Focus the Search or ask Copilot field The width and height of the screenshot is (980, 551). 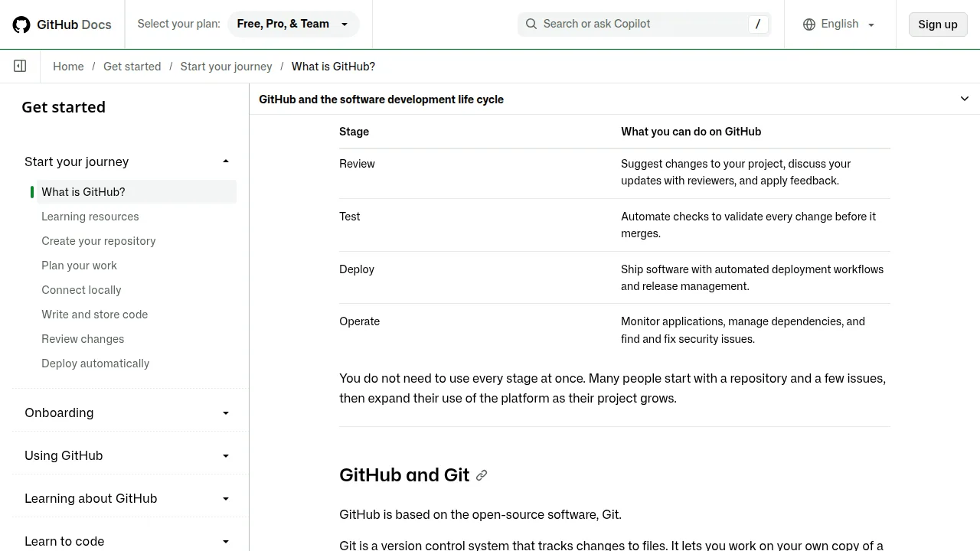coord(645,24)
